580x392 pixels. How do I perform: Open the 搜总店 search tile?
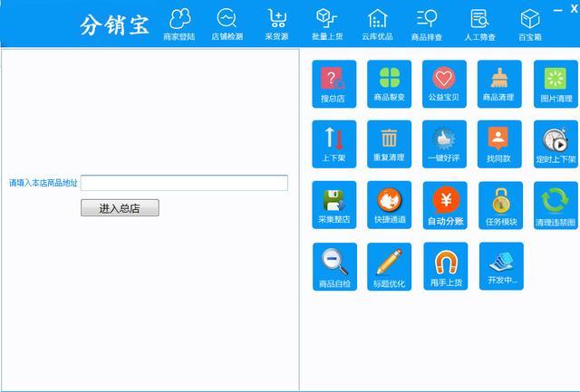pyautogui.click(x=333, y=83)
